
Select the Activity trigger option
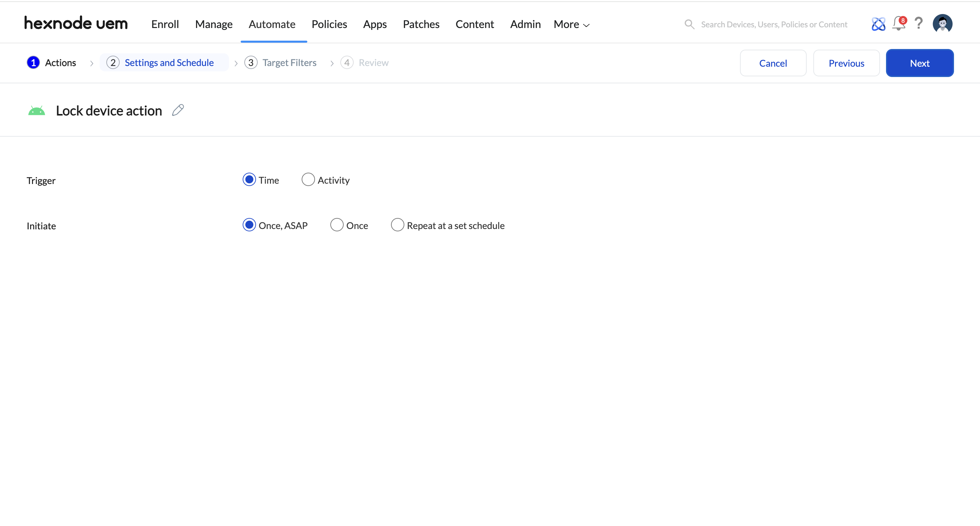[308, 180]
